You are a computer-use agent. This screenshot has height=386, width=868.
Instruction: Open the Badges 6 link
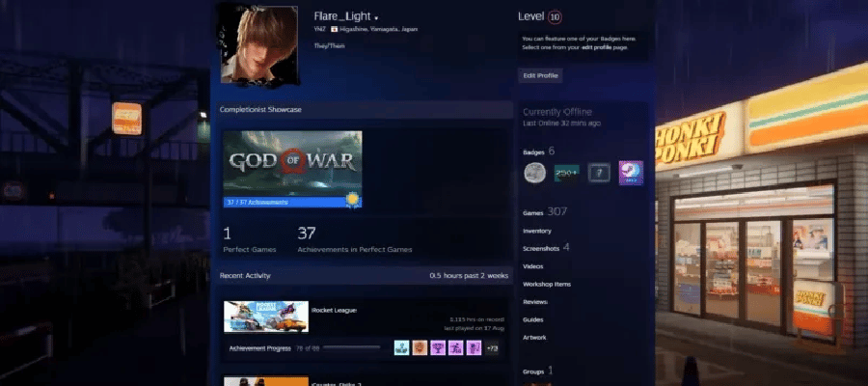(x=538, y=152)
